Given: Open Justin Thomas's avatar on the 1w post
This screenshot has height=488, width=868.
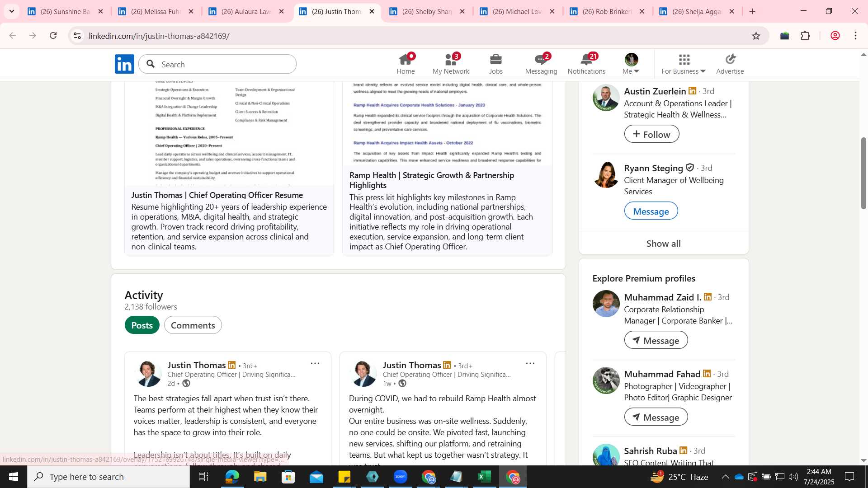Looking at the screenshot, I should click(363, 374).
